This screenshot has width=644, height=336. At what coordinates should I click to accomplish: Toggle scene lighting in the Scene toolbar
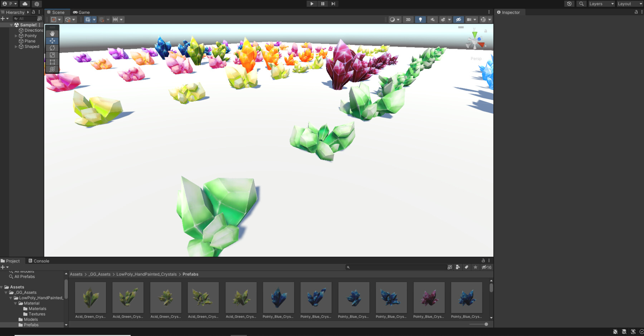click(x=420, y=19)
